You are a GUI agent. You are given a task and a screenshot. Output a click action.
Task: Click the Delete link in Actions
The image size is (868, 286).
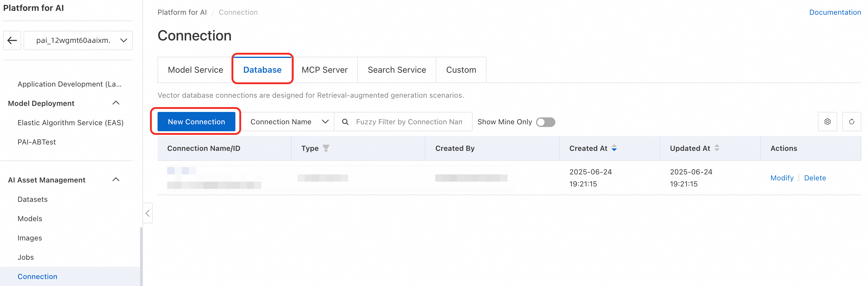tap(814, 178)
